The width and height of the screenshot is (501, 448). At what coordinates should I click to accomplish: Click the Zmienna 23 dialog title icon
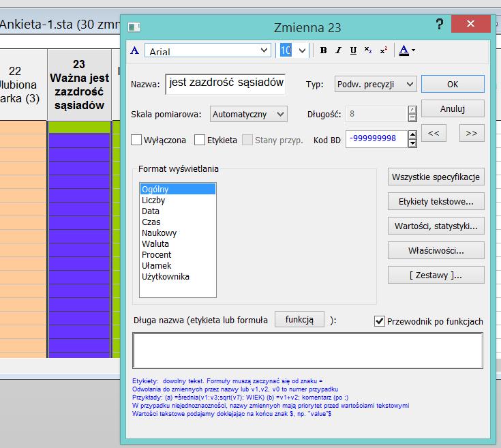click(134, 27)
